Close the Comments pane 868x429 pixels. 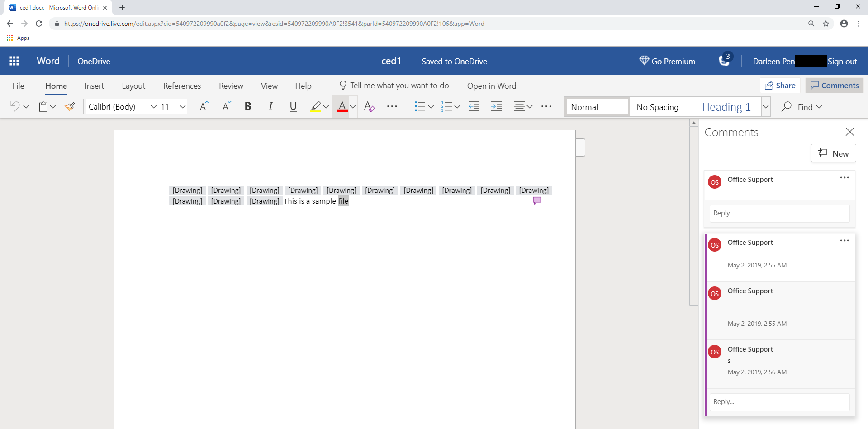(x=850, y=132)
